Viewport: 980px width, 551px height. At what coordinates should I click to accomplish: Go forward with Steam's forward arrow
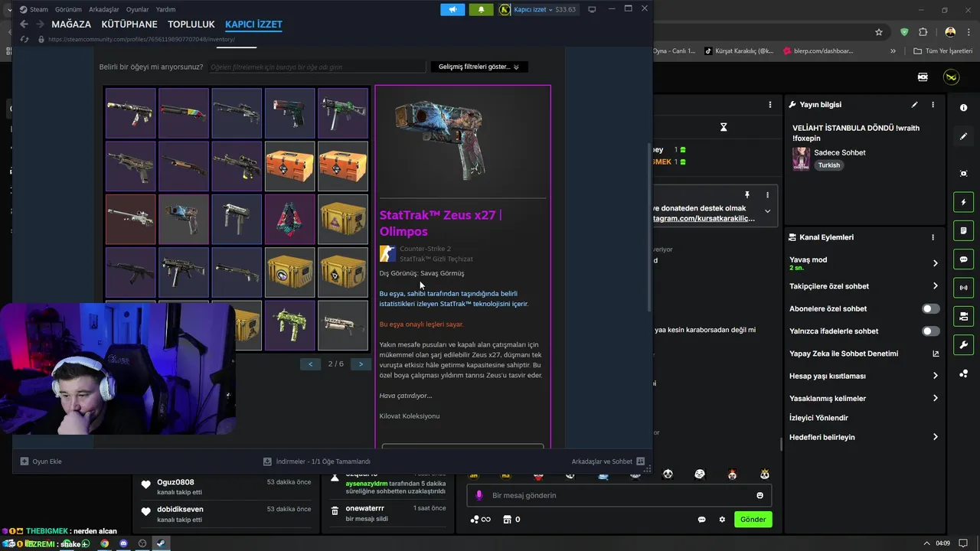pyautogui.click(x=40, y=24)
